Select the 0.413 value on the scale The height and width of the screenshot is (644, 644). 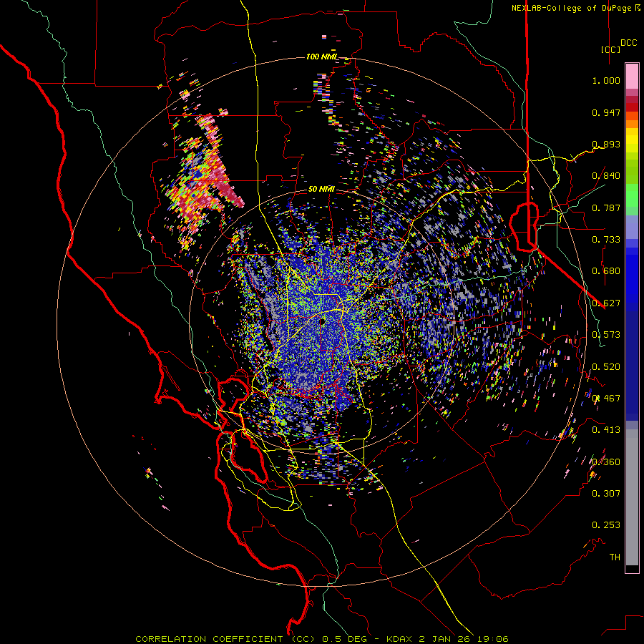tap(606, 430)
